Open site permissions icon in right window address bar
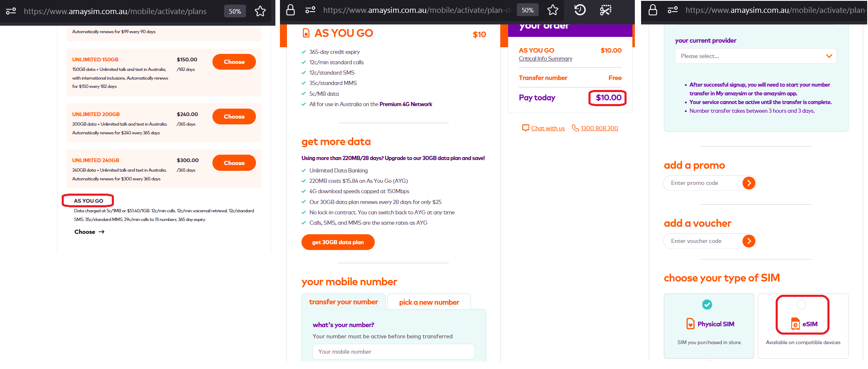Viewport: 868px width, 369px height. tap(673, 10)
